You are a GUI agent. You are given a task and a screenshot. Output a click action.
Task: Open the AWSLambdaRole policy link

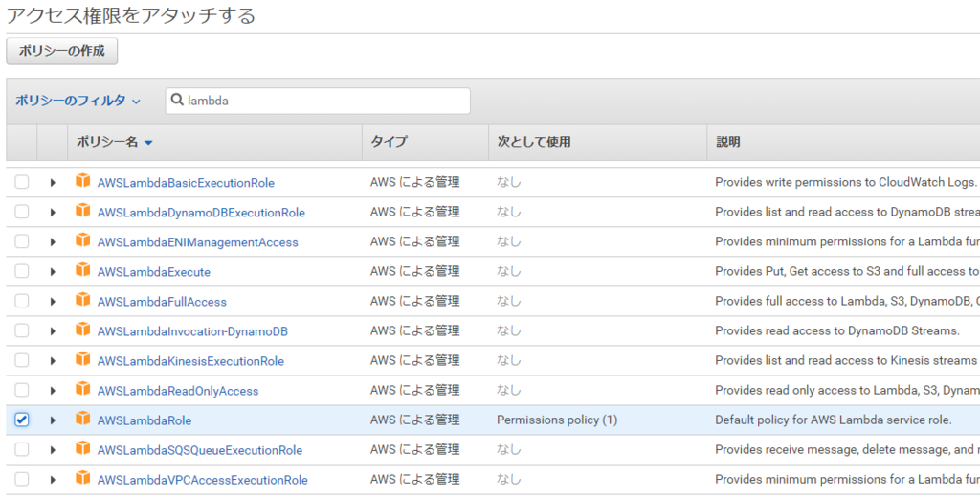click(x=145, y=420)
